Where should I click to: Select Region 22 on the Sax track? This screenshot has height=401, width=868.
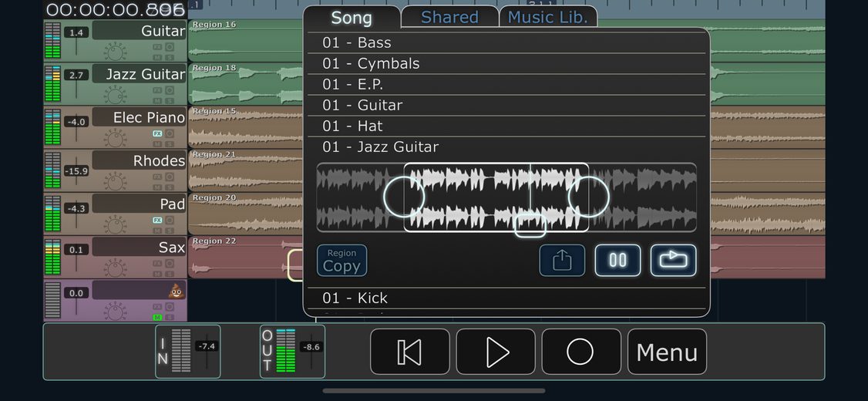pos(245,257)
